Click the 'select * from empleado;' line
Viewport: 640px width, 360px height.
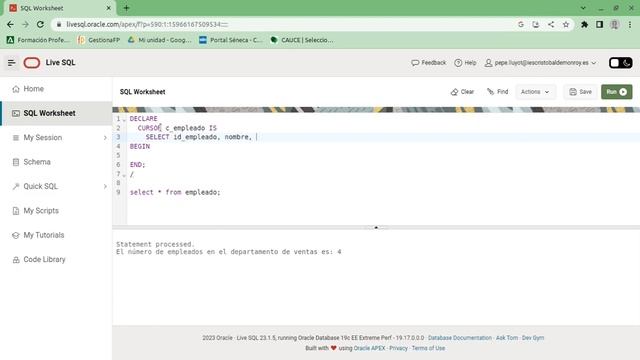(175, 192)
